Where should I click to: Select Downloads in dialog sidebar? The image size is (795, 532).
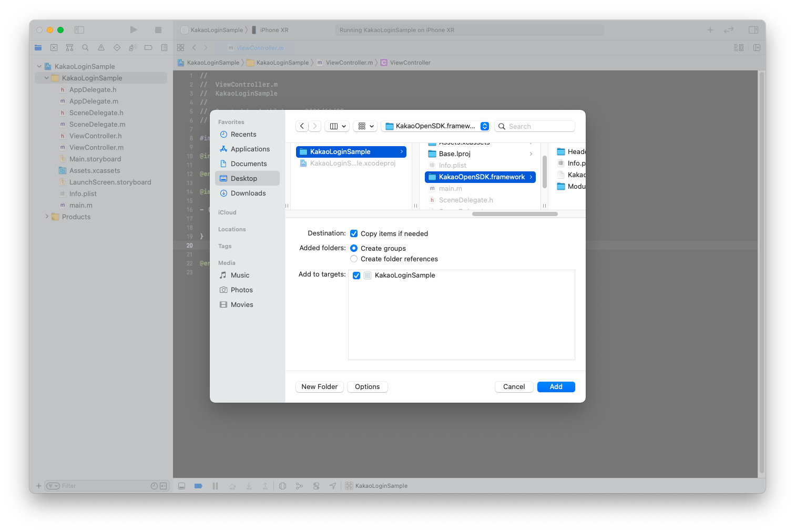point(247,193)
